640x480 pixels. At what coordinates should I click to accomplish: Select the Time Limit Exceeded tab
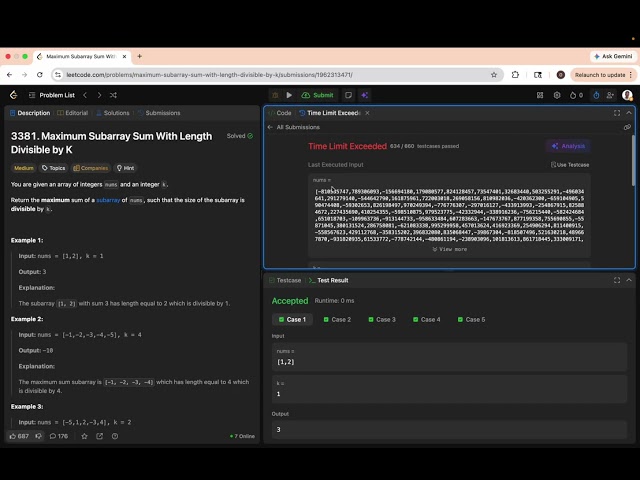(330, 113)
